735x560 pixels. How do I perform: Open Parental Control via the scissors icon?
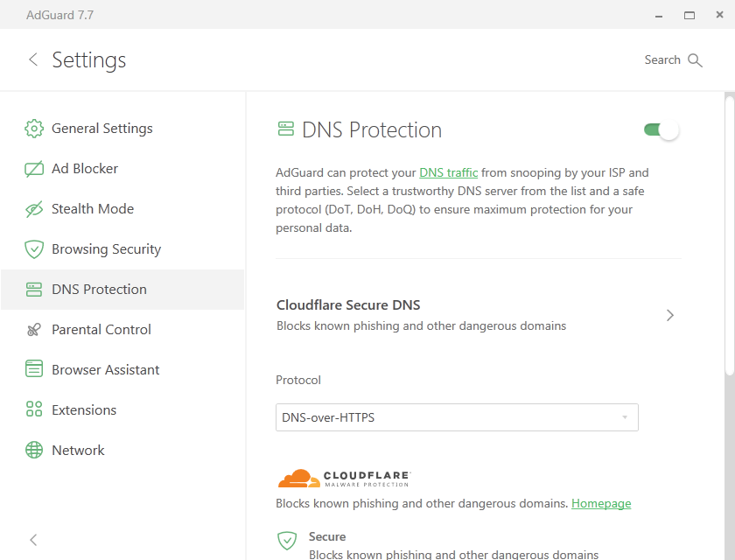pyautogui.click(x=33, y=329)
